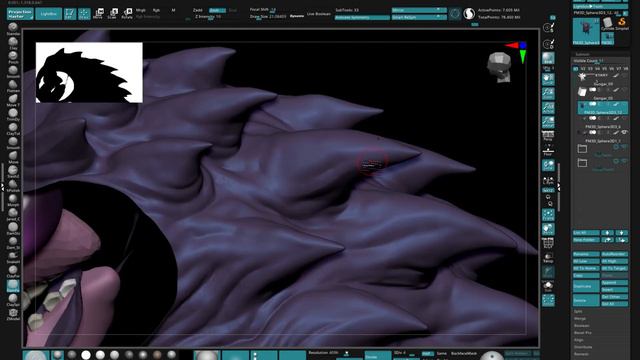640x360 pixels.
Task: Click the Scroll canvas icon
Action: (548, 79)
